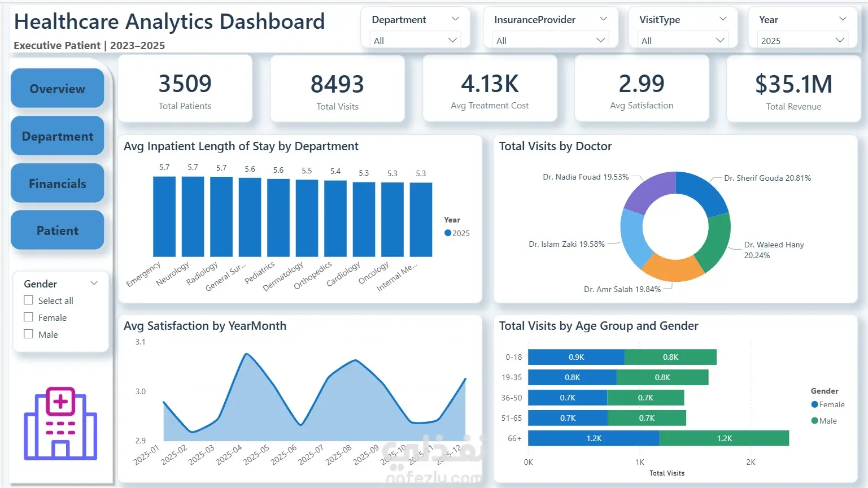This screenshot has height=488, width=868.
Task: Select the Avg Treatment Cost card
Action: [x=490, y=89]
